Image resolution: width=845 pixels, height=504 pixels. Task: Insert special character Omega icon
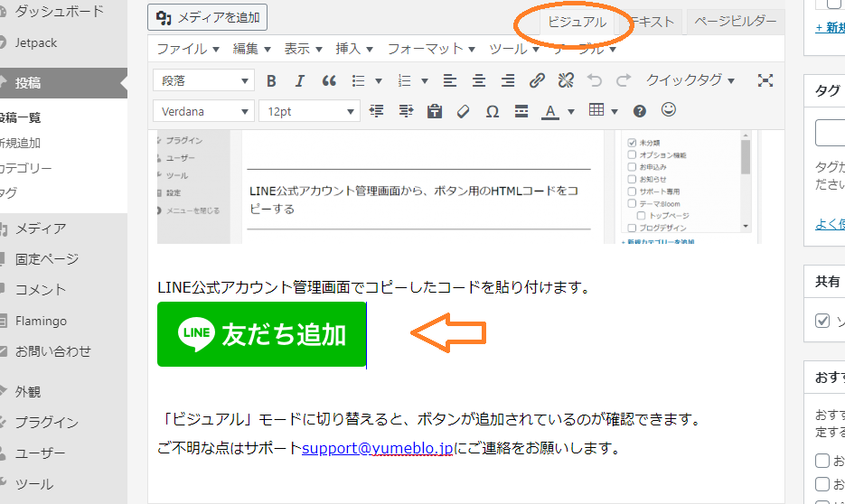(x=492, y=111)
